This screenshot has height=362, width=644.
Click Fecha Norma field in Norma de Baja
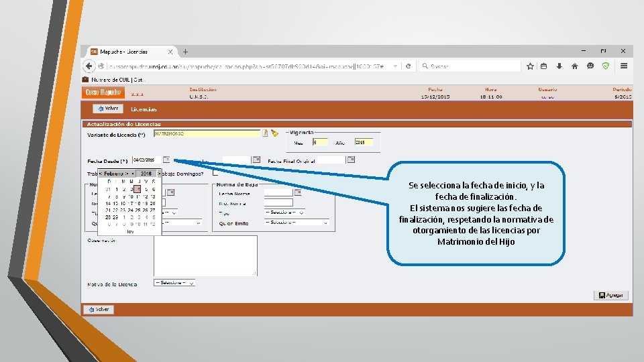click(278, 192)
